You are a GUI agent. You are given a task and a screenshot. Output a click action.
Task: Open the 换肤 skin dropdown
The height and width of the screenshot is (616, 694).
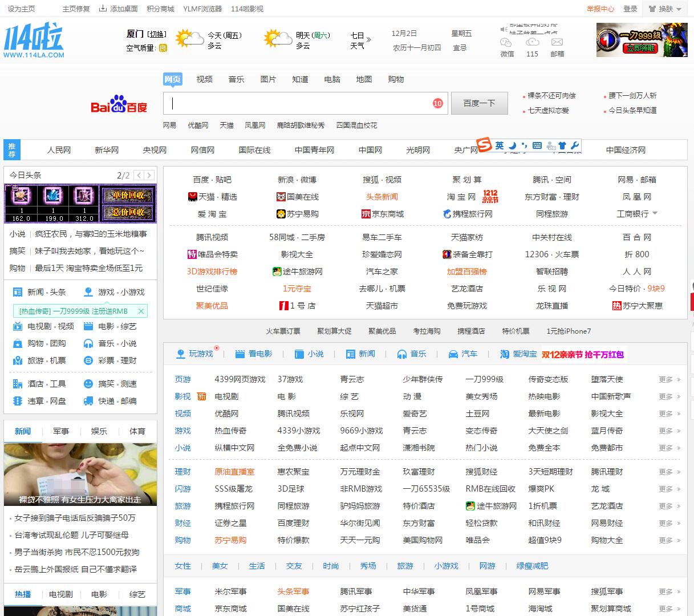pos(665,9)
